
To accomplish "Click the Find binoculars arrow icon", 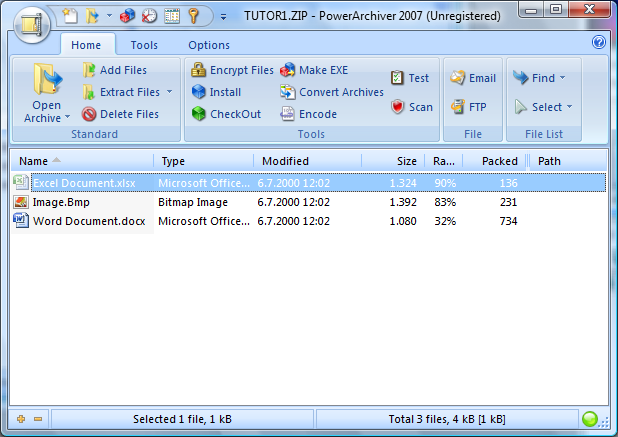I will coord(520,78).
